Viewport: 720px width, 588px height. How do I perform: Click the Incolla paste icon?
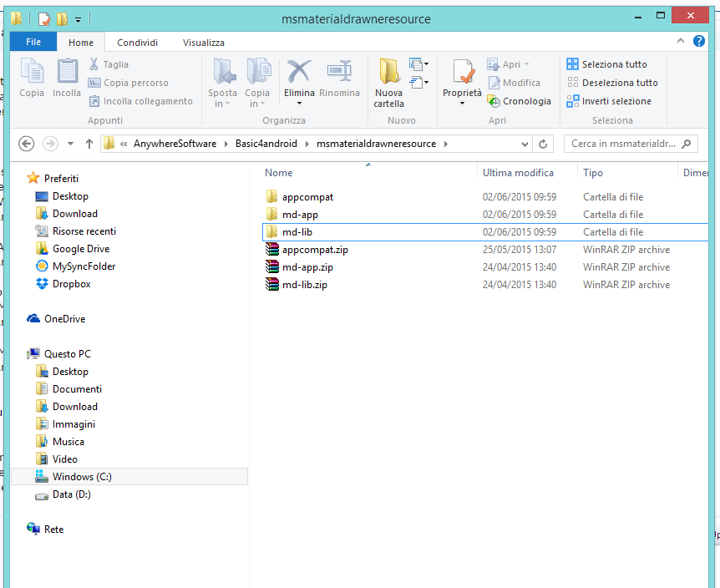click(67, 71)
